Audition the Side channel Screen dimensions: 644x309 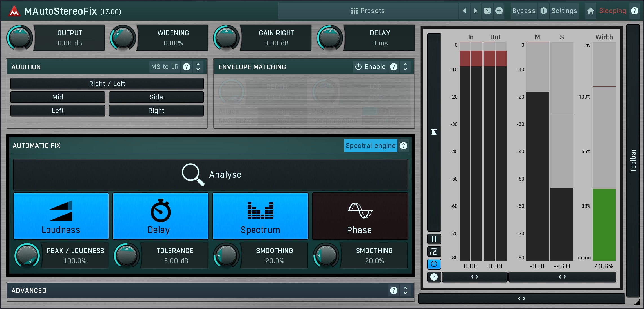(x=156, y=97)
